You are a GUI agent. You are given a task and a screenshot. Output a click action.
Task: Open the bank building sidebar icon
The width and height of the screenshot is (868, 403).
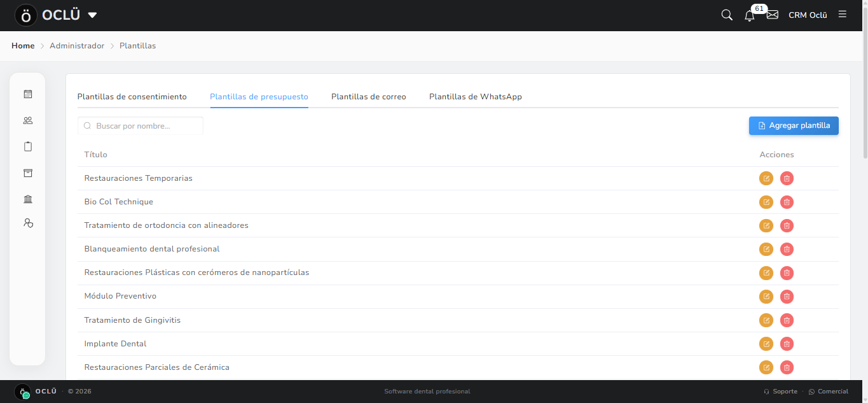coord(27,199)
